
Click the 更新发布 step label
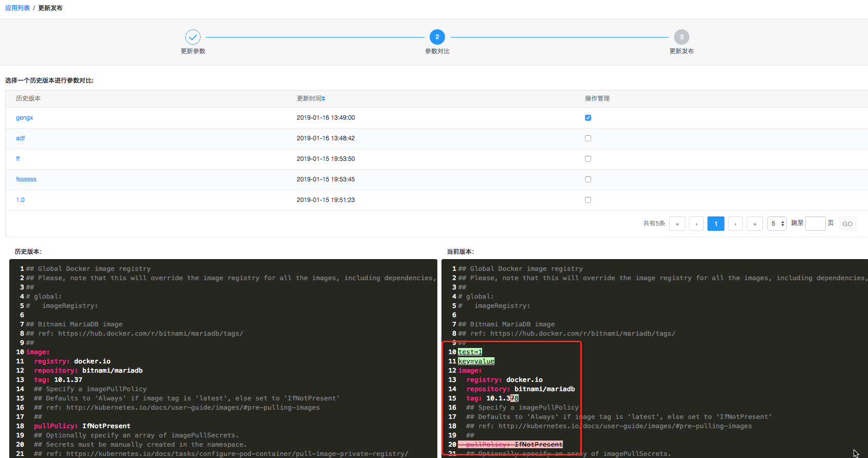pos(681,51)
